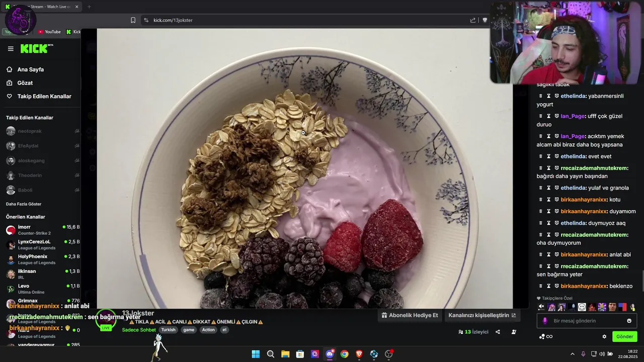Click the site settings icon in address bar
644x362 pixels.
pyautogui.click(x=146, y=20)
